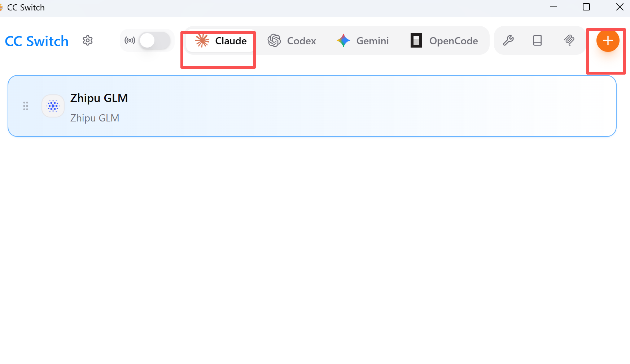This screenshot has height=364, width=630.
Task: Click the drag handle on Zhipu GLM
Action: (x=26, y=106)
